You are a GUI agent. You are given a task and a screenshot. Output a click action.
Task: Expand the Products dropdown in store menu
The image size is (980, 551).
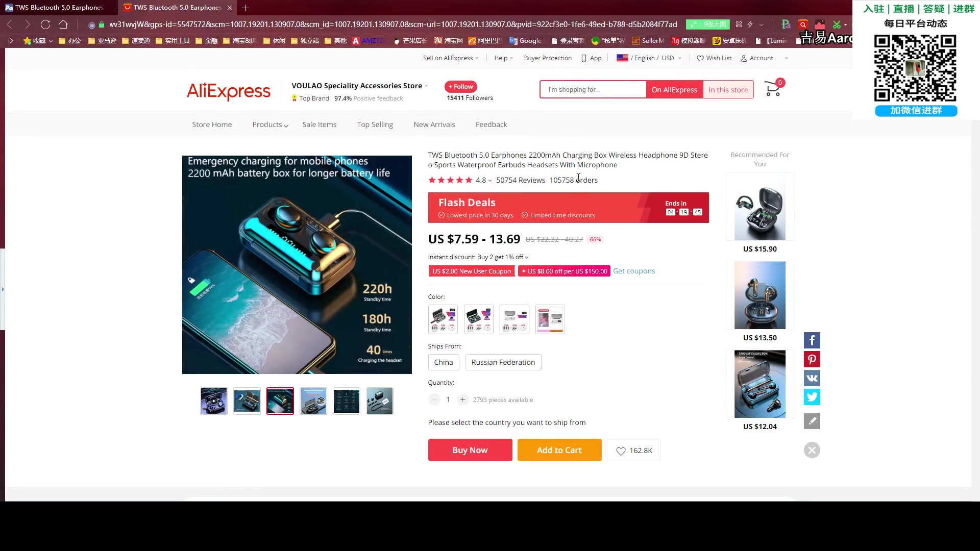point(270,124)
